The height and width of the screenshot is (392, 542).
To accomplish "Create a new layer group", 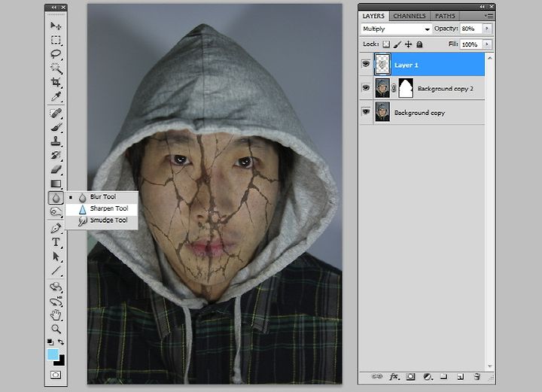I will 444,376.
